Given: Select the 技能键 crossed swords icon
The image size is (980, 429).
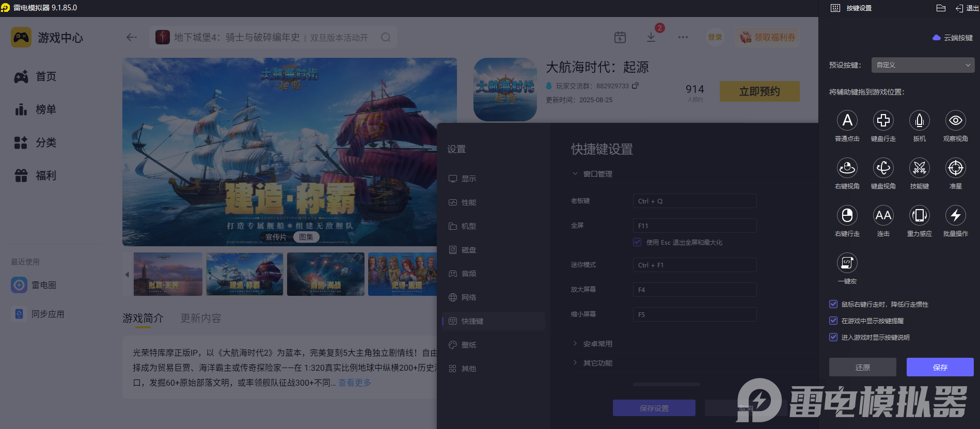Looking at the screenshot, I should point(919,168).
